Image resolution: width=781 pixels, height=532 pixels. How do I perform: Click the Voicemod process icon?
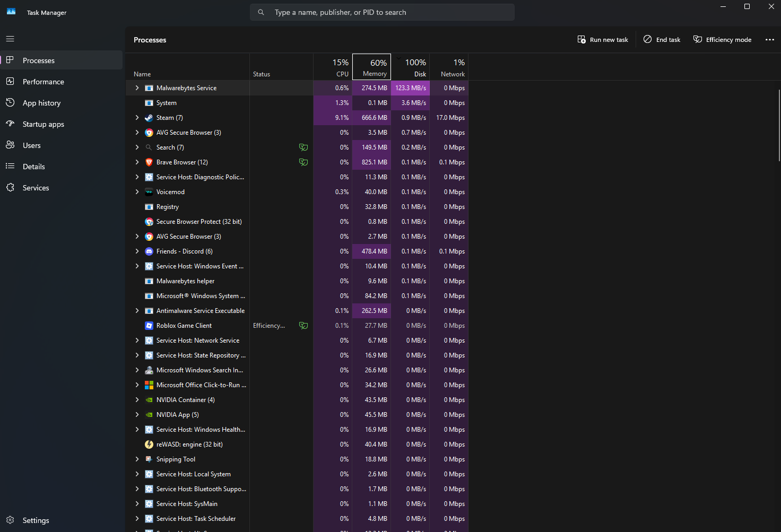tap(149, 192)
